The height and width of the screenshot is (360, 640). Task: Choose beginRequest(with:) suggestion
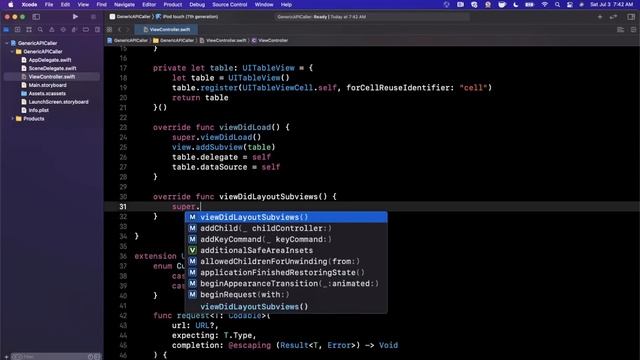click(286, 294)
